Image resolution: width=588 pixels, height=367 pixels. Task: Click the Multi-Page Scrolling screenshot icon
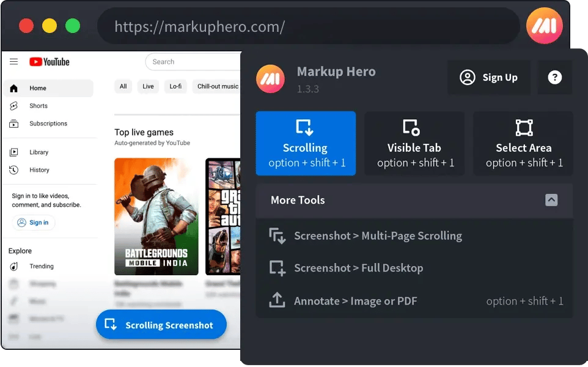[x=276, y=235]
